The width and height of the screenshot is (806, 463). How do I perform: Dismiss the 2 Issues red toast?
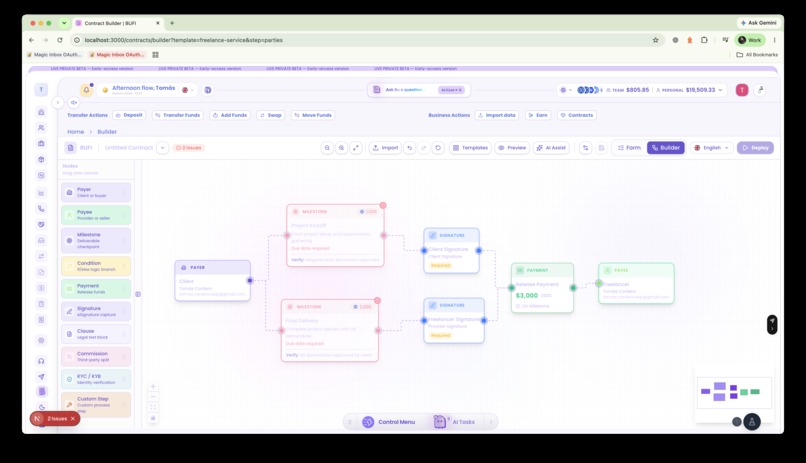click(73, 419)
